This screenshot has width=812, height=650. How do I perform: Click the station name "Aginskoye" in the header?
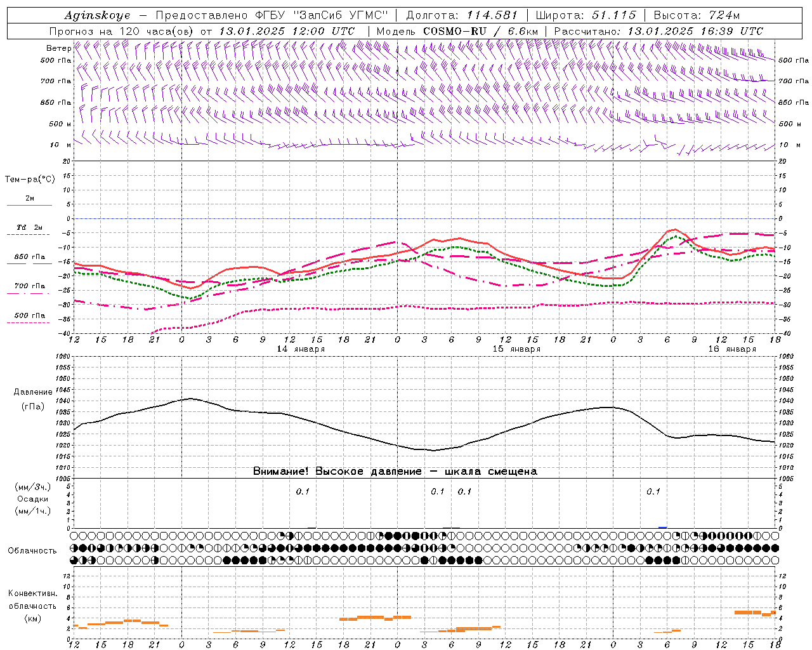coord(97,15)
